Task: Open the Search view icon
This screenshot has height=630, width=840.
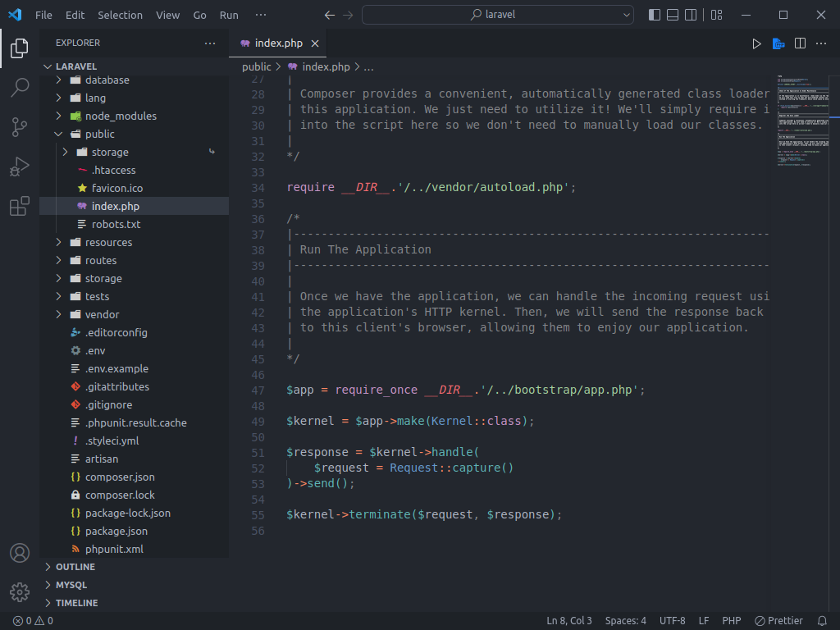Action: tap(20, 87)
